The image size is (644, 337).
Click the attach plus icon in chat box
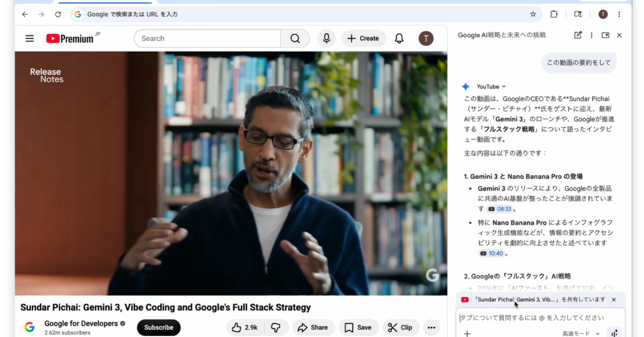click(467, 333)
